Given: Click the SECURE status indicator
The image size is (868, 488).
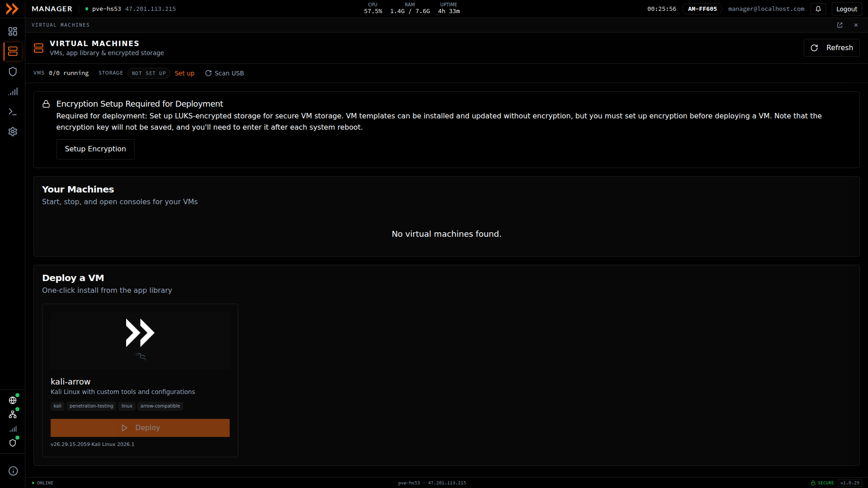Looking at the screenshot, I should pos(822,483).
